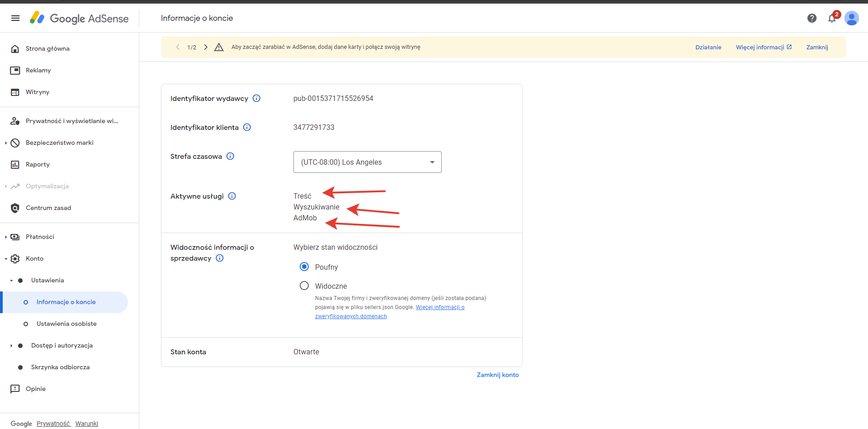Screen dimensions: 868x429
Task: Go to previous notification in banner
Action: [178, 47]
